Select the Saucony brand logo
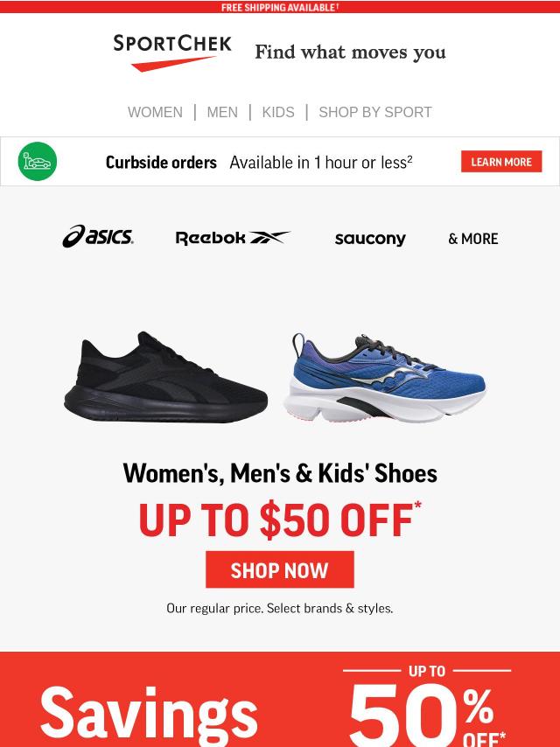Image resolution: width=560 pixels, height=747 pixels. [x=370, y=239]
